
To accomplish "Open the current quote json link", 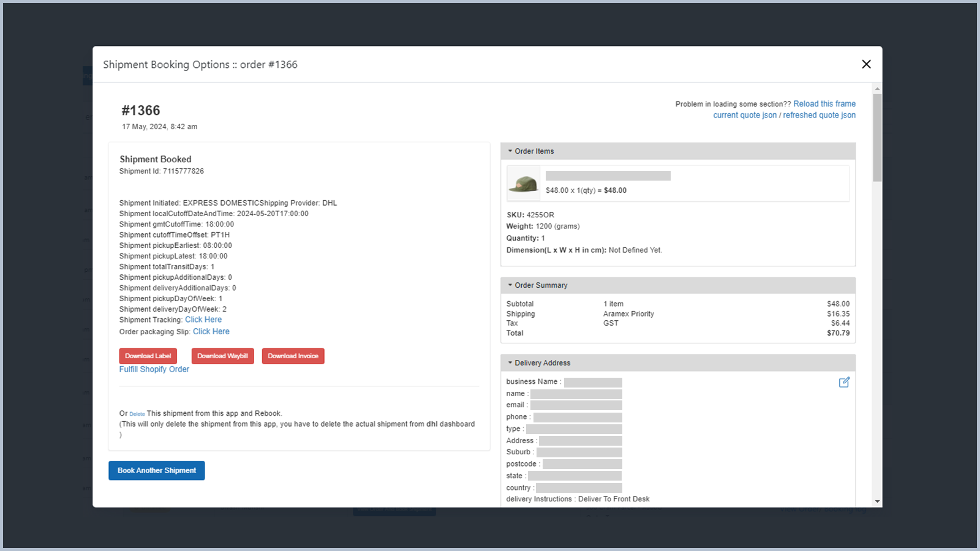I will [744, 115].
